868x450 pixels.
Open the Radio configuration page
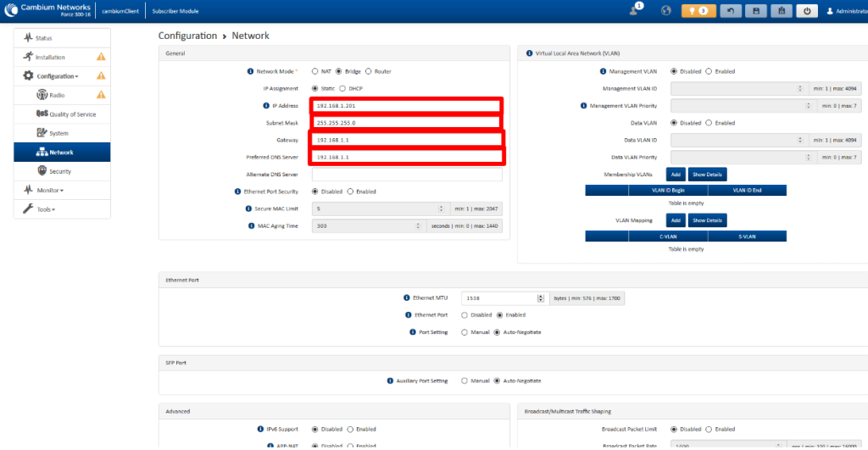[x=56, y=95]
